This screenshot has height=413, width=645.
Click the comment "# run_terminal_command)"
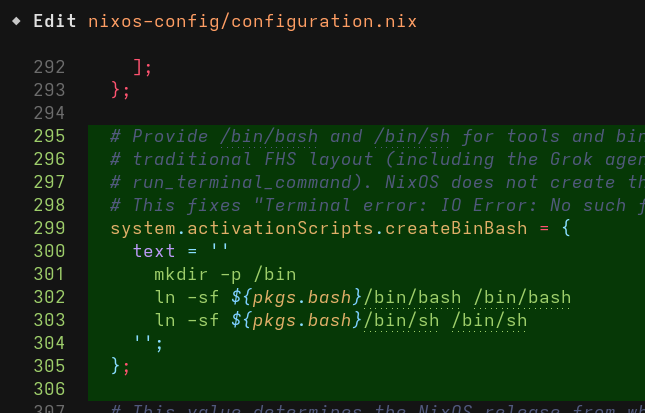coord(378,182)
